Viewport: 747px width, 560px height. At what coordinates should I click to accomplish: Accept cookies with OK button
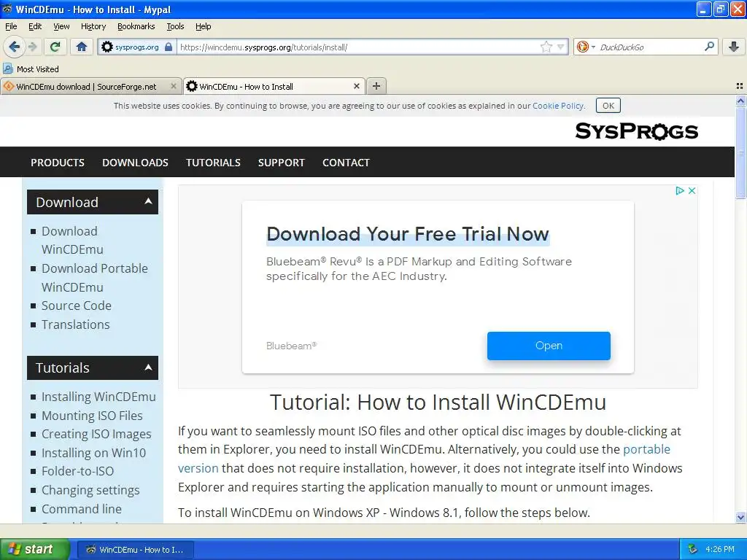(x=608, y=106)
